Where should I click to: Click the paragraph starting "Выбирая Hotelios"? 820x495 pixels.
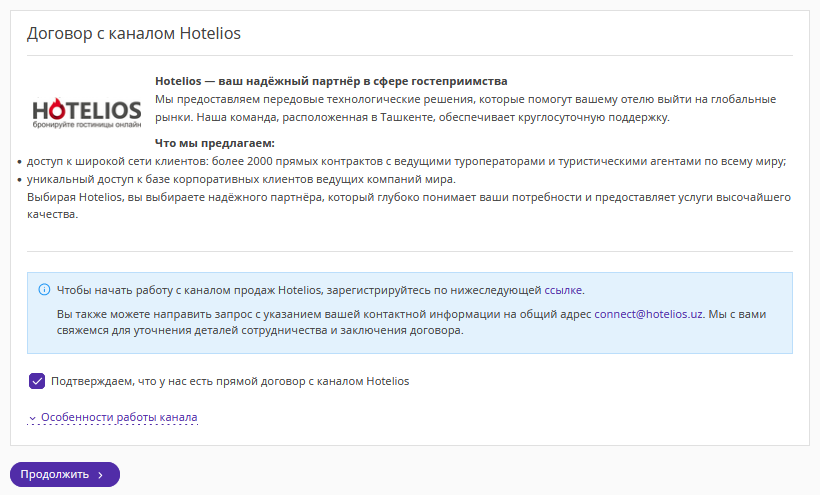click(x=409, y=205)
